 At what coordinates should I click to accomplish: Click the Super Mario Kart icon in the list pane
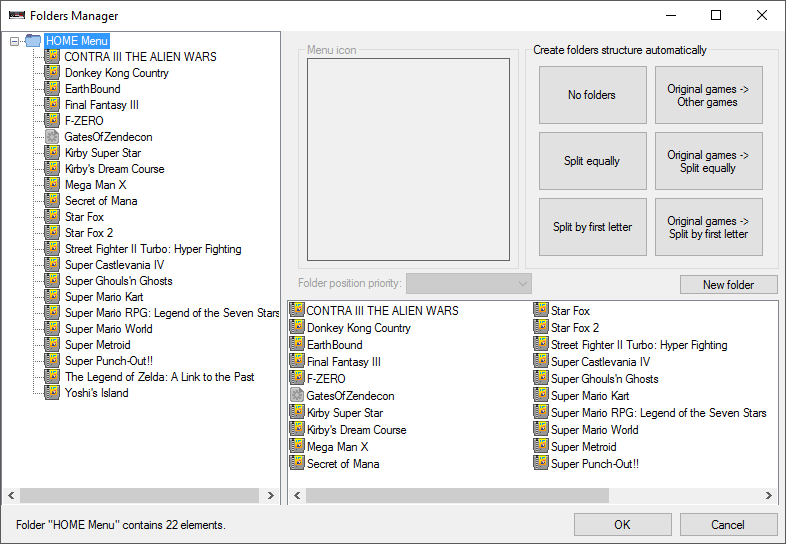click(x=541, y=396)
